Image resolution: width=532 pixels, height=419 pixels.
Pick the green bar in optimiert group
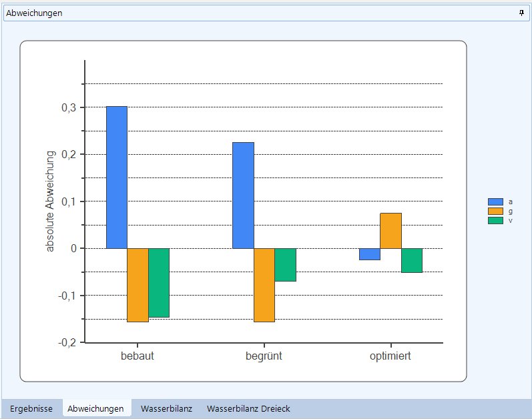tap(412, 260)
